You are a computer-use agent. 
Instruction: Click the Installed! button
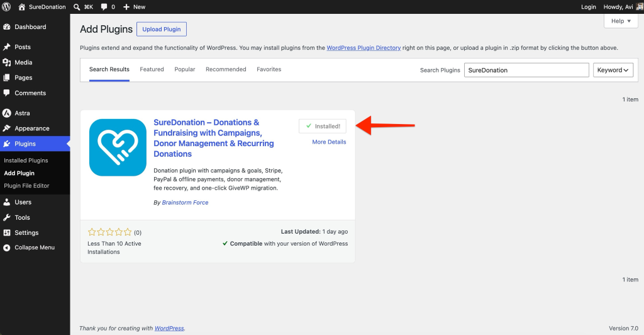(x=323, y=126)
